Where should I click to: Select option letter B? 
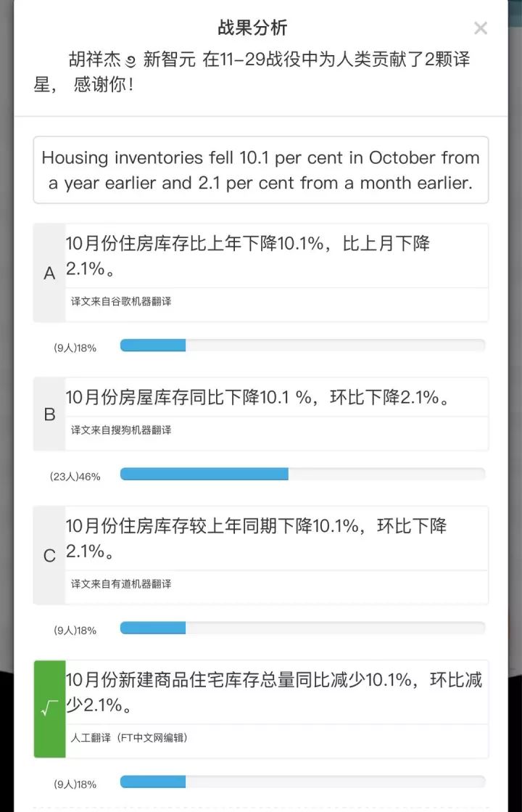coord(49,414)
